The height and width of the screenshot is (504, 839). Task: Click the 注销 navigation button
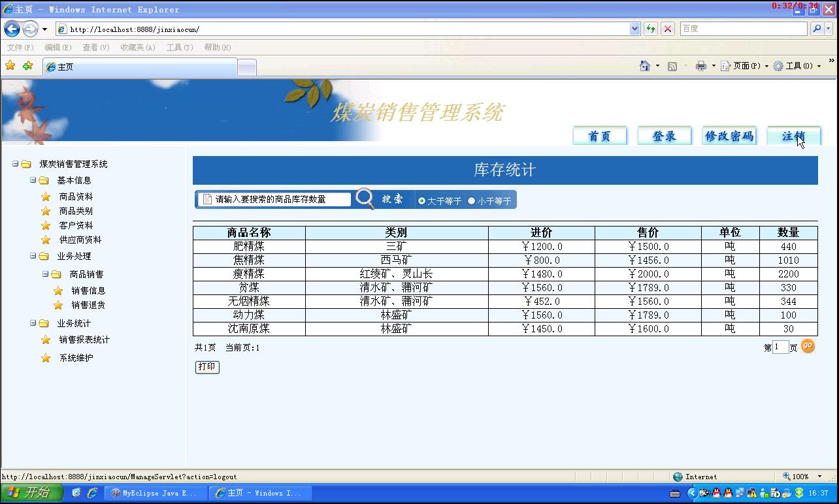pos(794,136)
